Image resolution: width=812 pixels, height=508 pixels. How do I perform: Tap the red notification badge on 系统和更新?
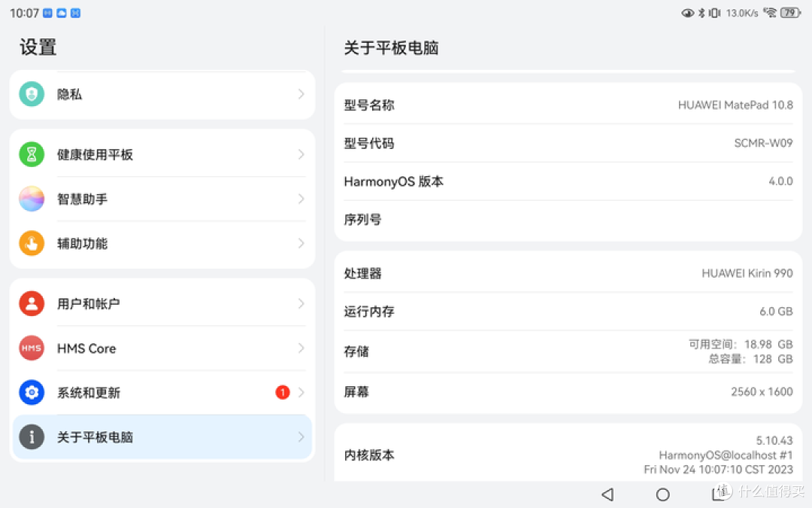[x=283, y=392]
